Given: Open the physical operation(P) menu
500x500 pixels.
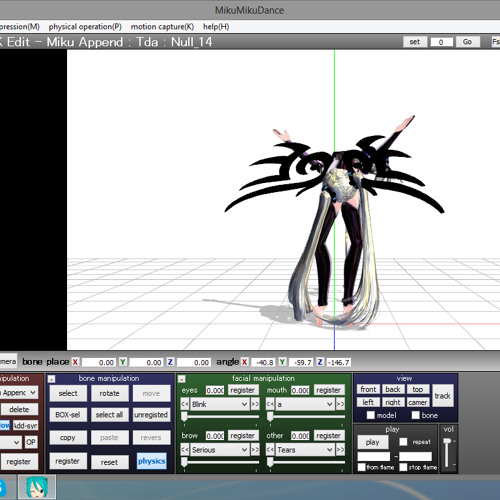Looking at the screenshot, I should point(85,27).
